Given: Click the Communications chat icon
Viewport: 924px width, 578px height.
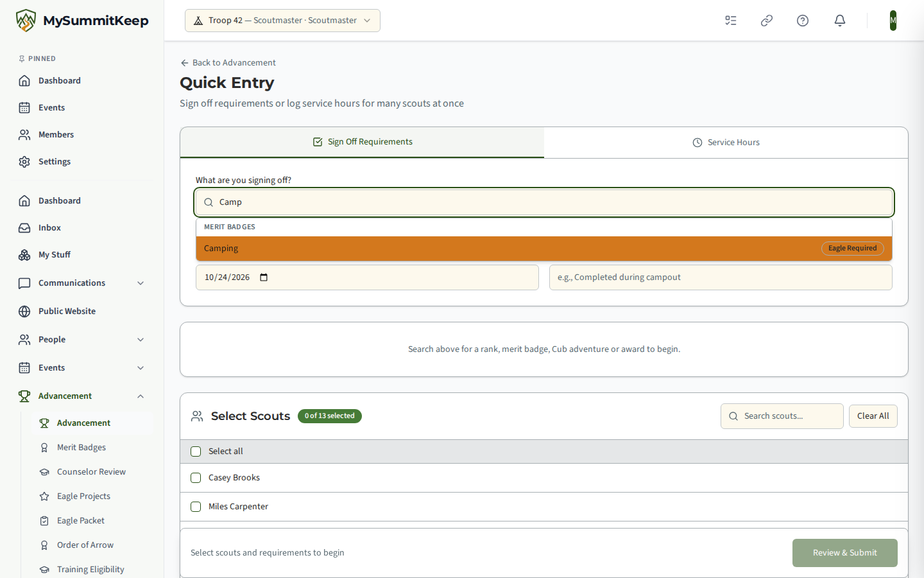Looking at the screenshot, I should pyautogui.click(x=24, y=283).
